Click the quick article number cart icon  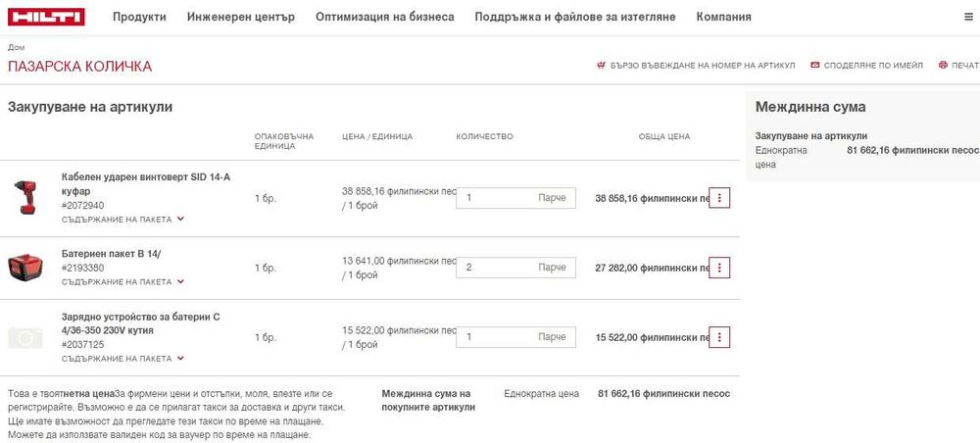602,65
